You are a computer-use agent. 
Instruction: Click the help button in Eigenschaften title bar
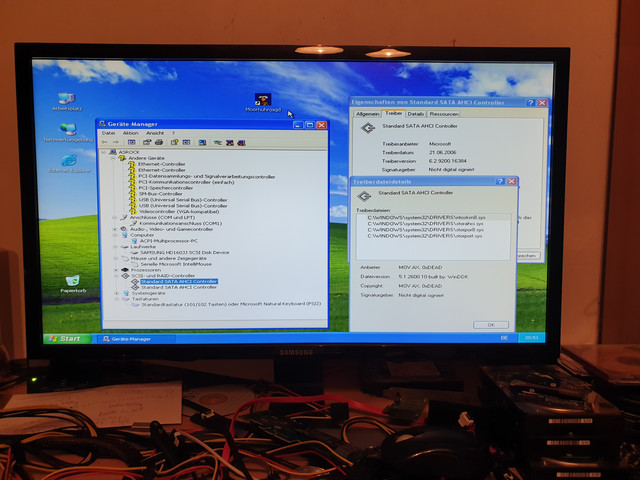pos(530,102)
